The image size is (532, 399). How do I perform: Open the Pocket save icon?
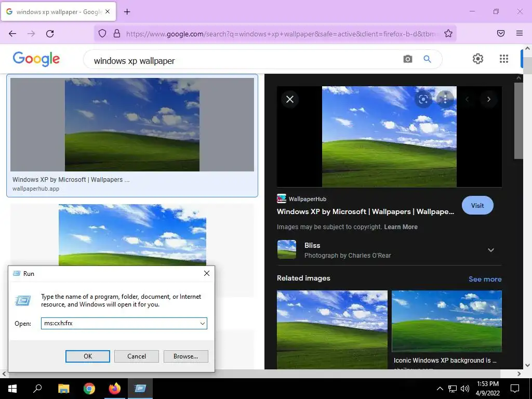point(501,33)
